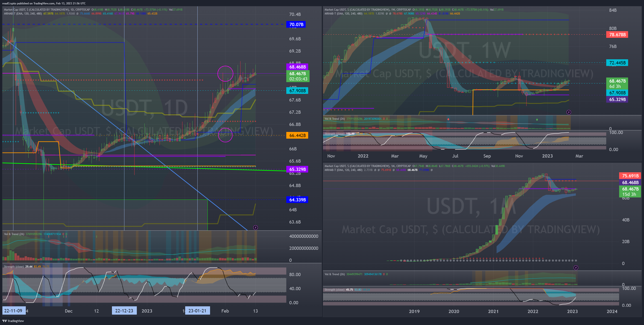Click the readCrypto published header text
This screenshot has height=325, width=644.
(x=44, y=3)
